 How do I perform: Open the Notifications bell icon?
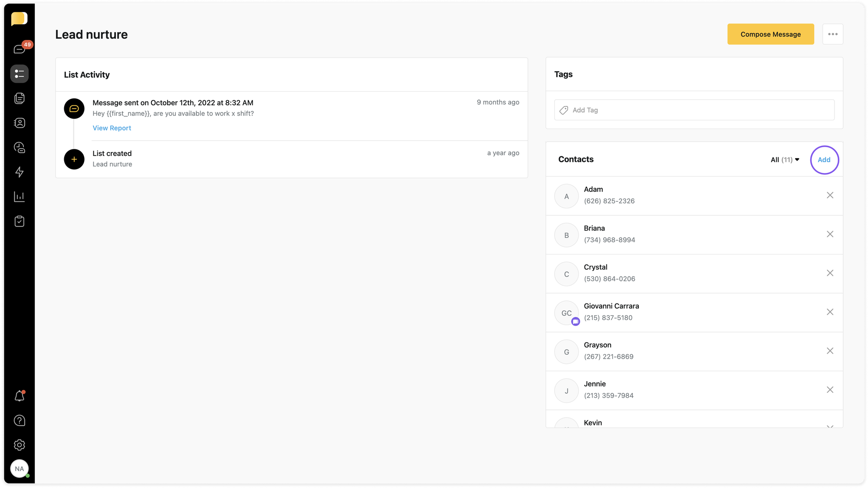[20, 396]
